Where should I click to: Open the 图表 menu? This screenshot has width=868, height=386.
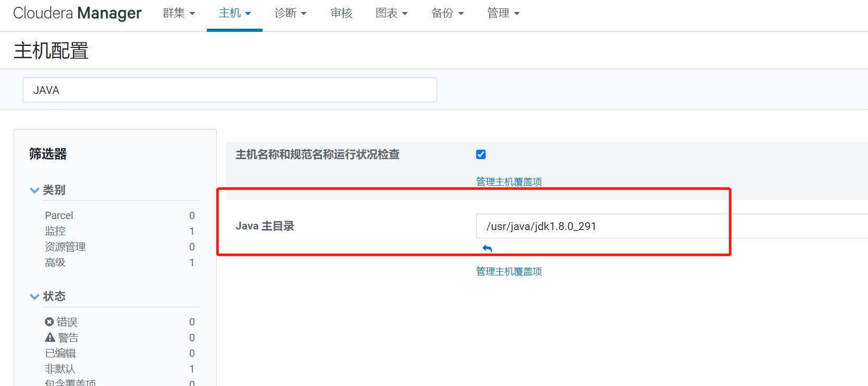pyautogui.click(x=391, y=13)
